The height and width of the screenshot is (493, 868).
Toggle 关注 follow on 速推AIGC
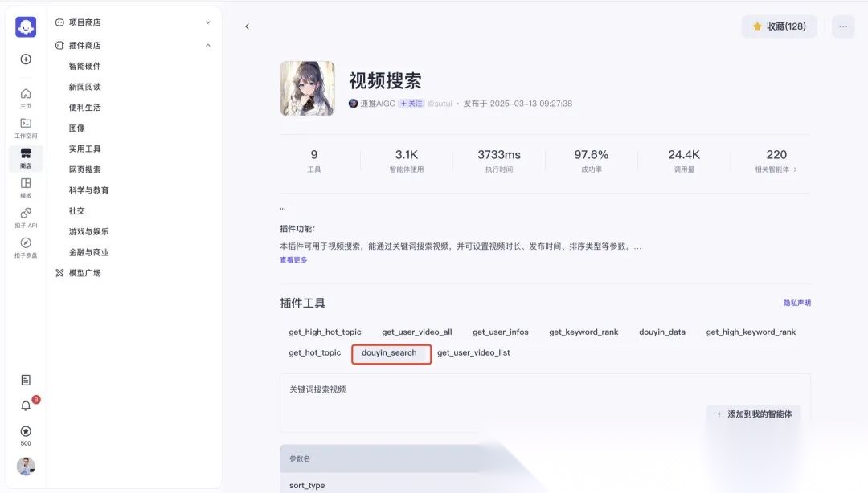411,103
